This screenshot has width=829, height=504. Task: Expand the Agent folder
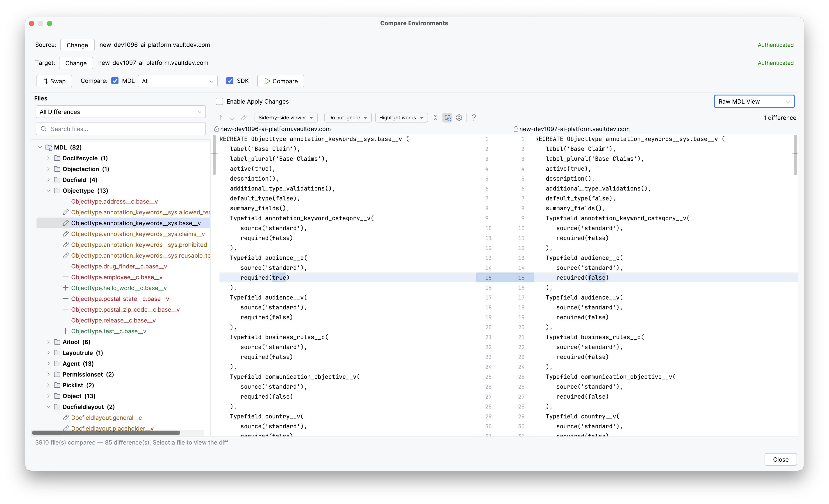pyautogui.click(x=48, y=363)
